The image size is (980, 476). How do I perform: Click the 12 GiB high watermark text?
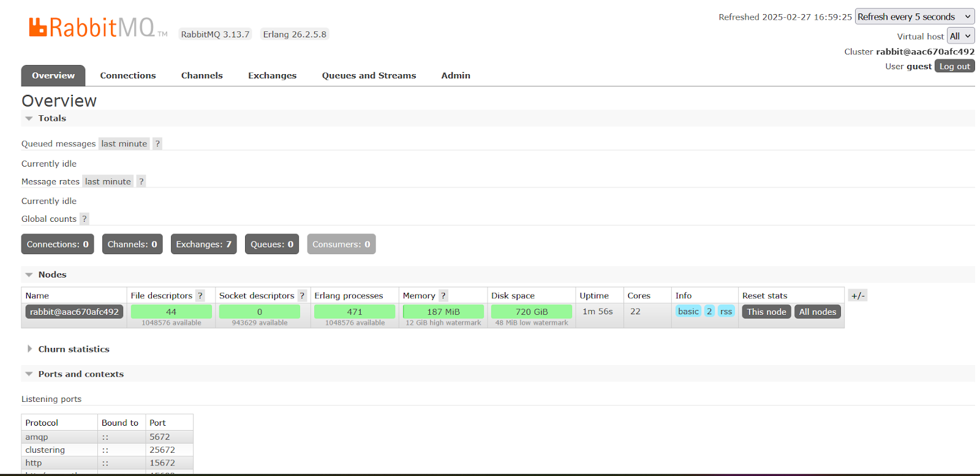443,323
